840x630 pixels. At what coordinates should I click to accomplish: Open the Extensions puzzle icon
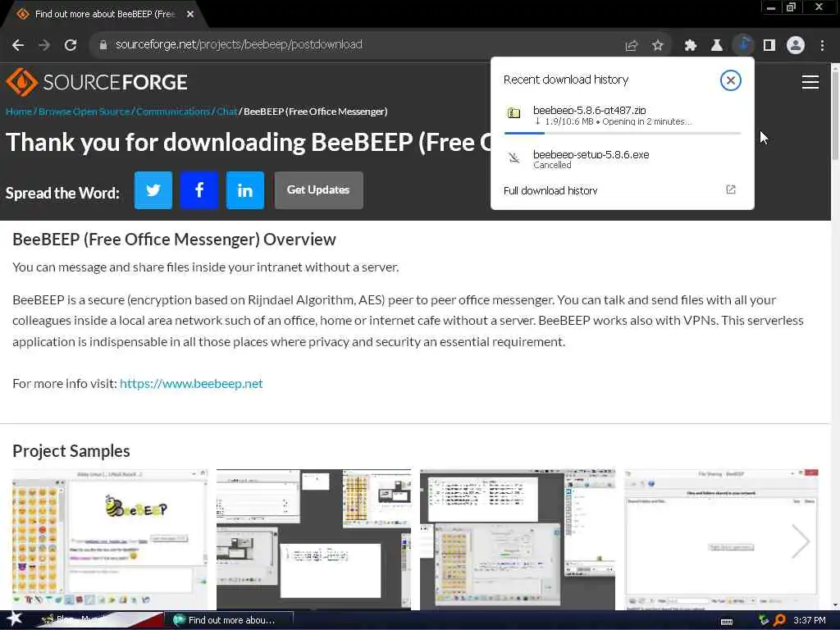[690, 46]
